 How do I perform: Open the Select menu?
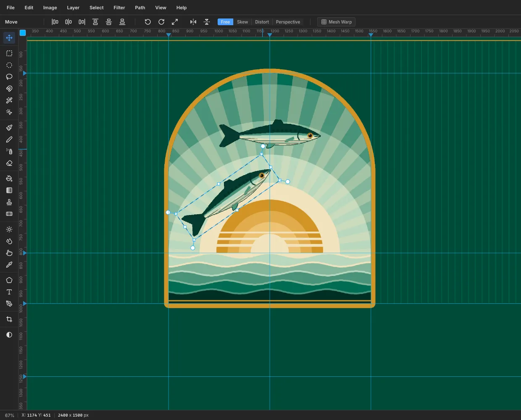[x=97, y=8]
